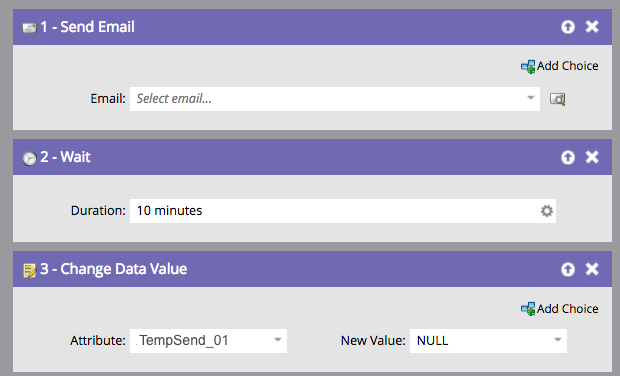Click into the Select email field
620x376 pixels.
pyautogui.click(x=335, y=99)
